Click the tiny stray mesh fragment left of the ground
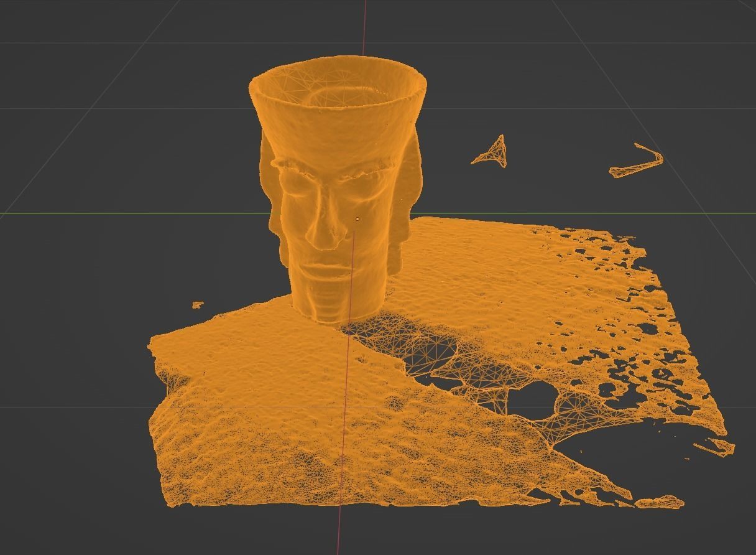This screenshot has height=555, width=756. click(198, 305)
